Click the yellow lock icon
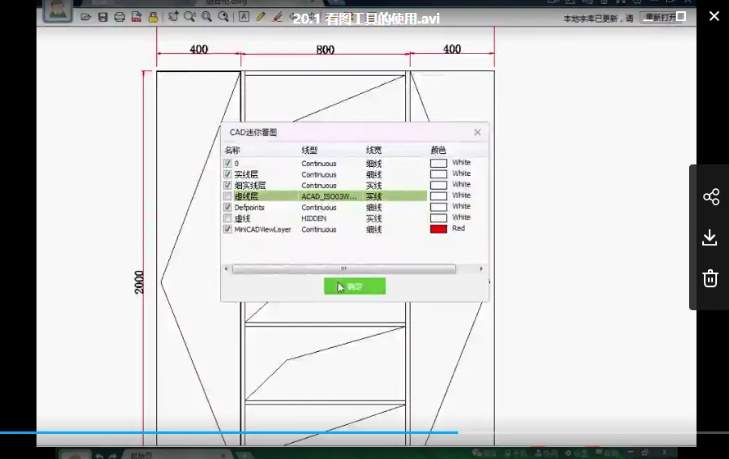 point(153,17)
